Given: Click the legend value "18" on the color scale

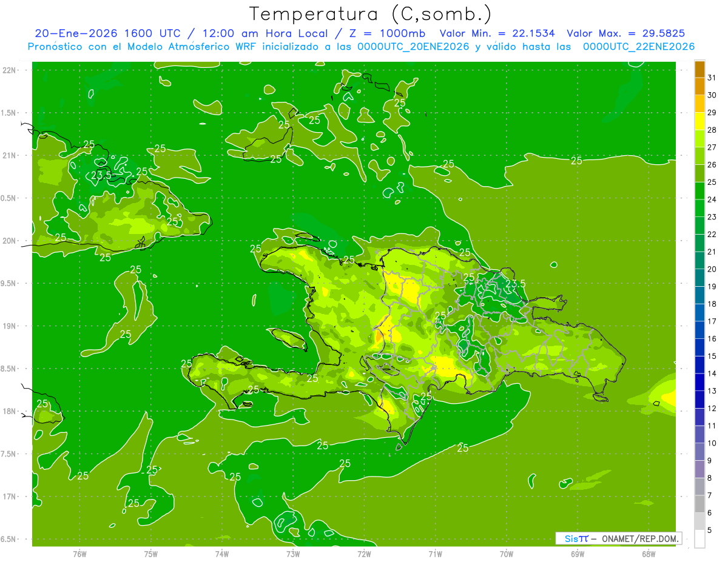Looking at the screenshot, I should (712, 304).
